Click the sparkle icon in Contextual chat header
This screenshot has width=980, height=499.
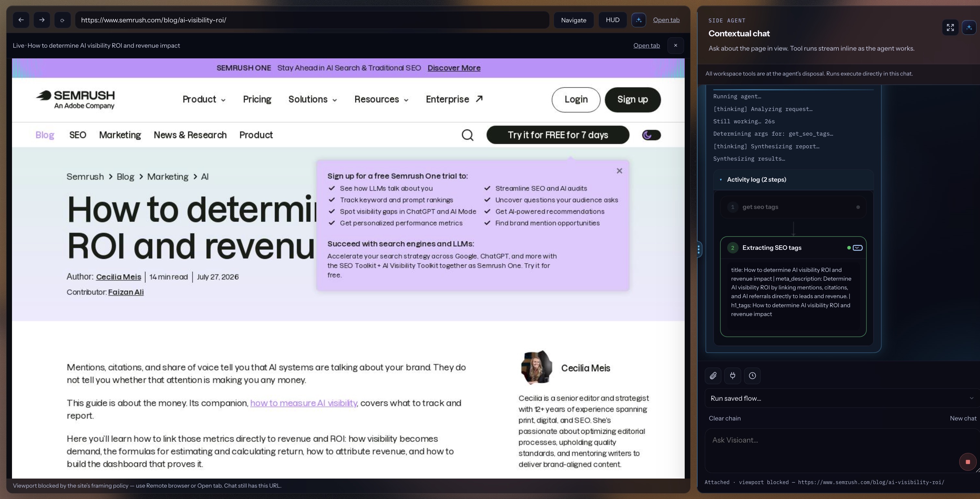point(969,27)
